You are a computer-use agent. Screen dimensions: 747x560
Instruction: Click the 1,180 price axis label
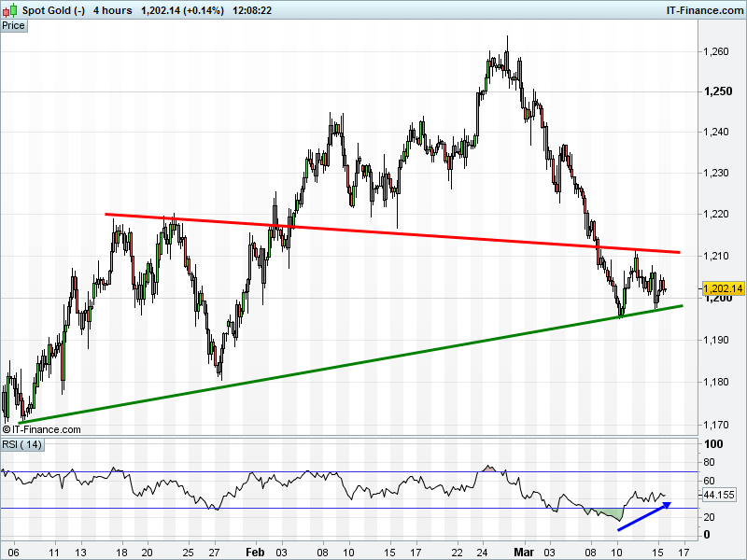(716, 382)
